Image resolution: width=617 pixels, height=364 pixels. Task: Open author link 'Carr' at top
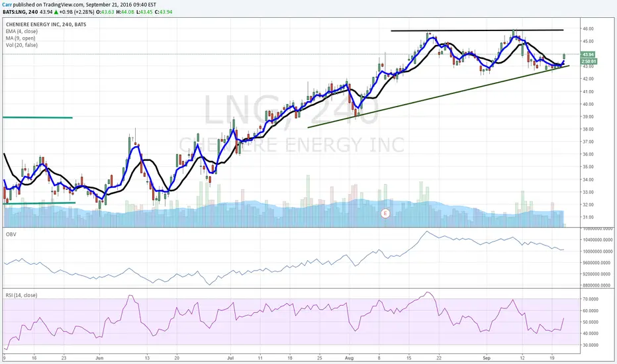pyautogui.click(x=7, y=5)
